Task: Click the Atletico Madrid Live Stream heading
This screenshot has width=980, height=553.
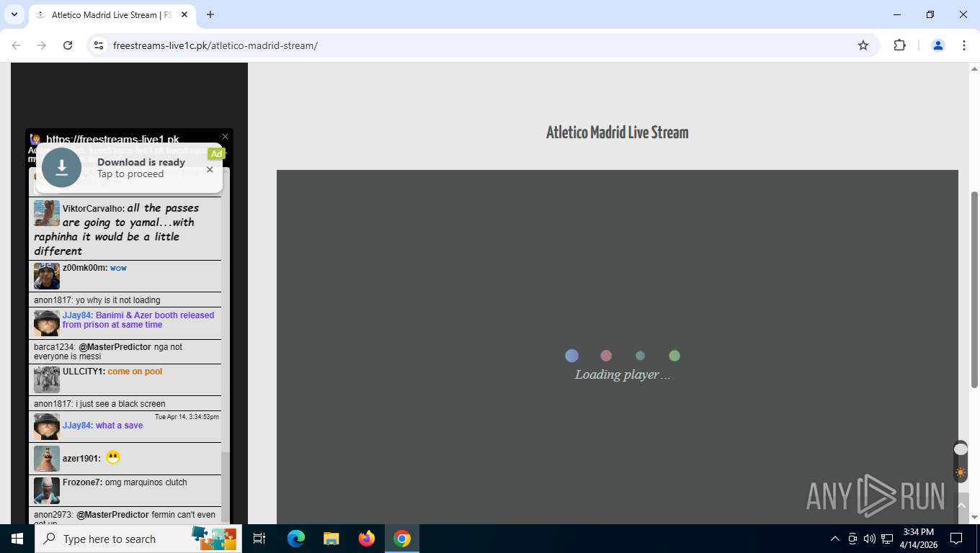Action: coord(618,132)
